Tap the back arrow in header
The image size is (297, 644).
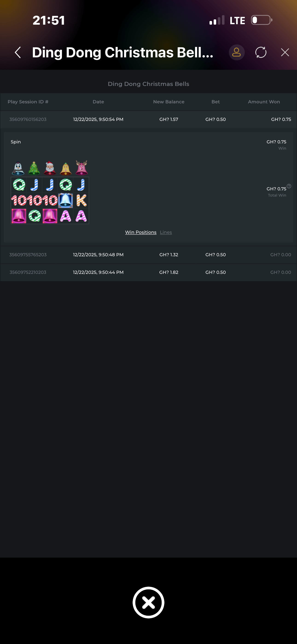coord(18,53)
